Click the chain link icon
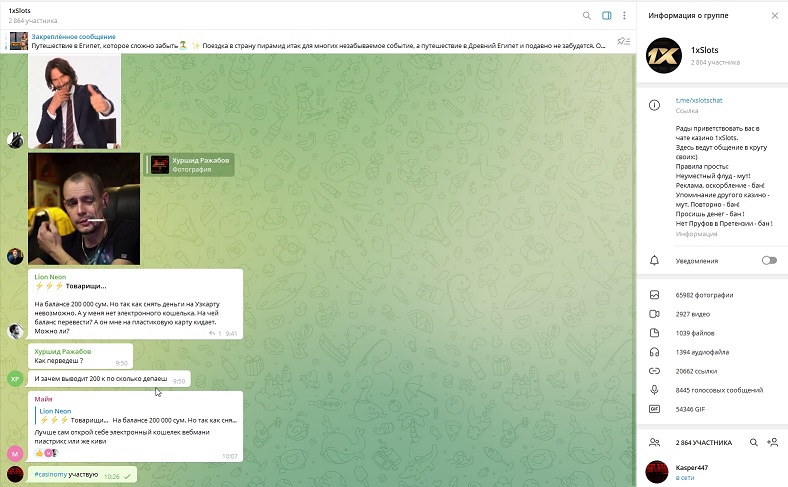Viewport: 788px width, 487px height. 654,371
